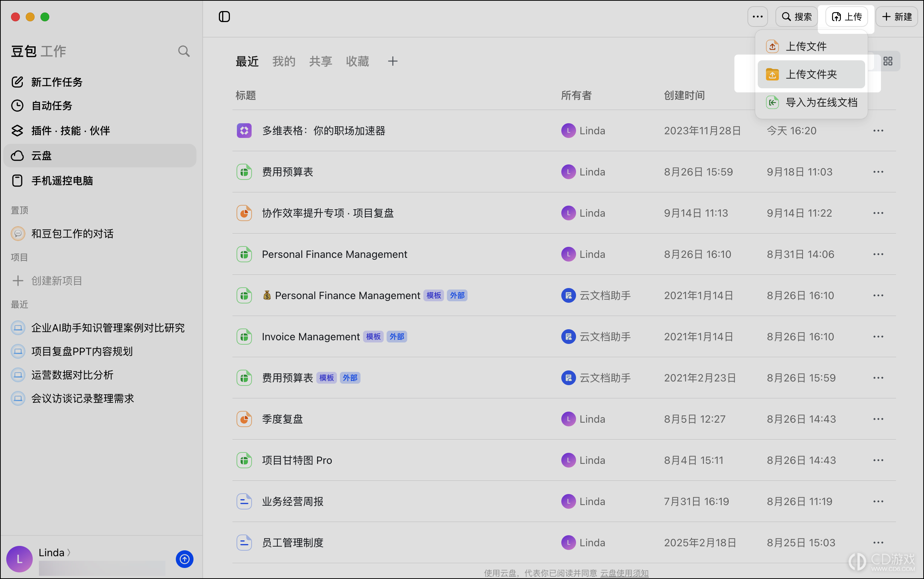Click the 创建时间 column header
The image size is (924, 579).
click(x=684, y=95)
